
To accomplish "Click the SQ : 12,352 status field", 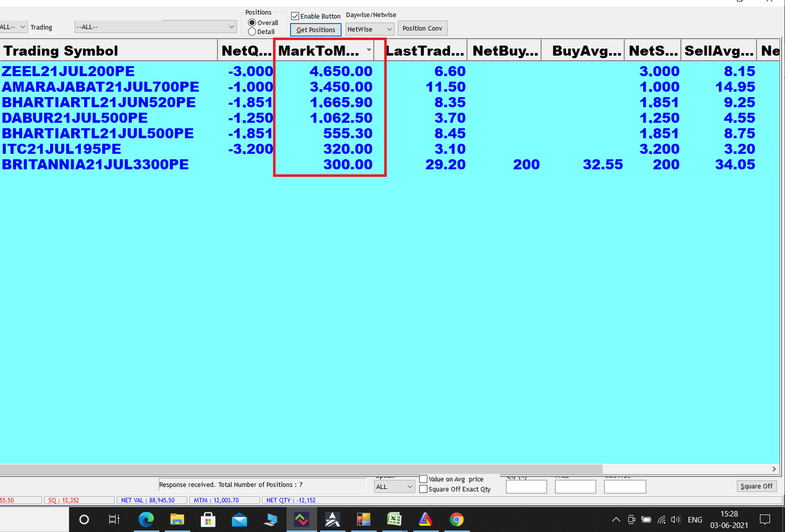I will coord(79,500).
